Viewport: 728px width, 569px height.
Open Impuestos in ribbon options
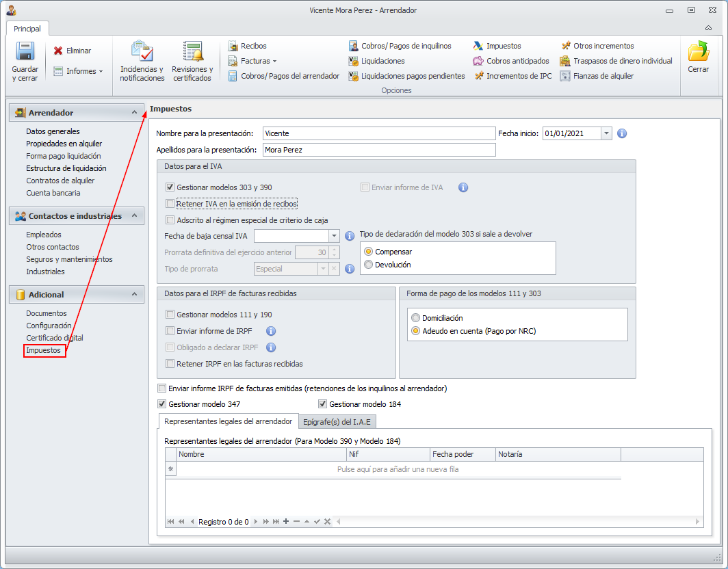497,46
